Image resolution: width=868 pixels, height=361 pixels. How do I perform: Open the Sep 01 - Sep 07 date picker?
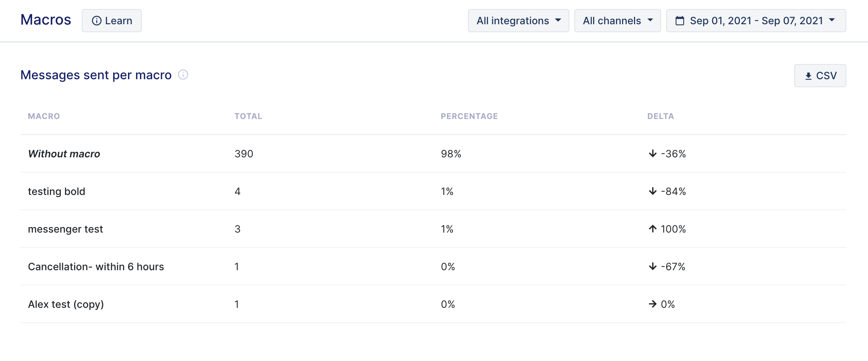[x=756, y=21]
